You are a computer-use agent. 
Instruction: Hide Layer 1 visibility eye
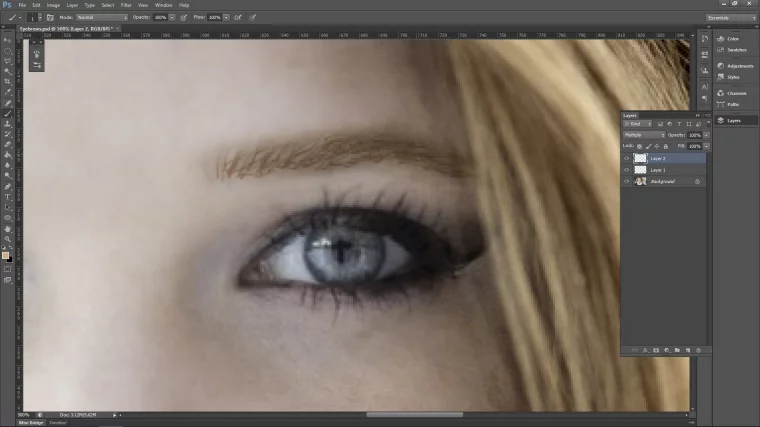[x=627, y=170]
